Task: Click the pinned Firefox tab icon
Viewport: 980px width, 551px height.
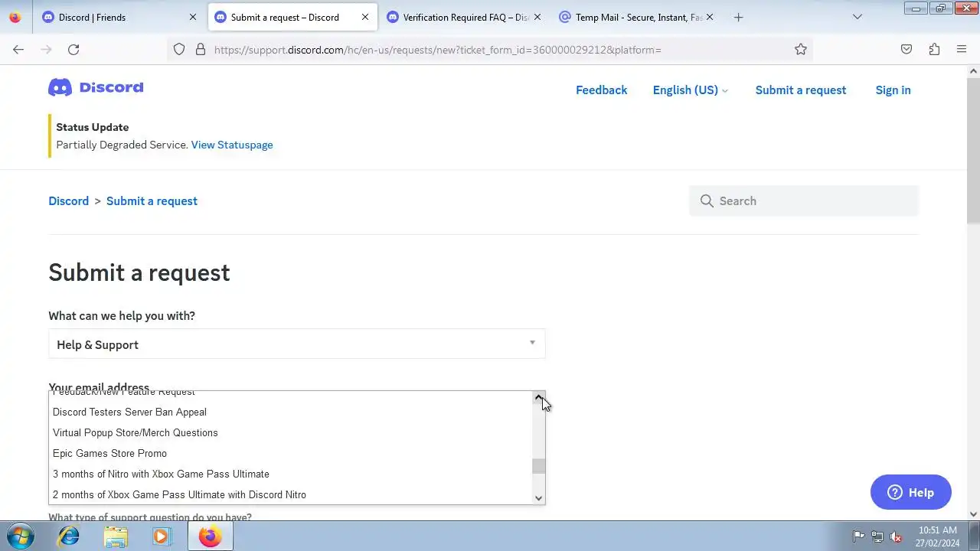Action: (x=15, y=17)
